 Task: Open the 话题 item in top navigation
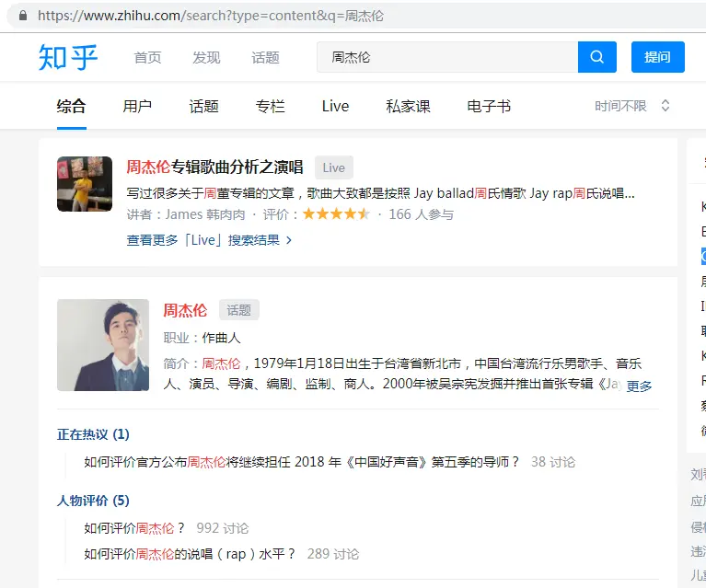click(265, 58)
